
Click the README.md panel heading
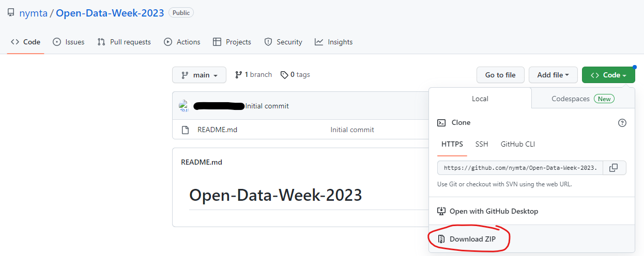coord(202,162)
